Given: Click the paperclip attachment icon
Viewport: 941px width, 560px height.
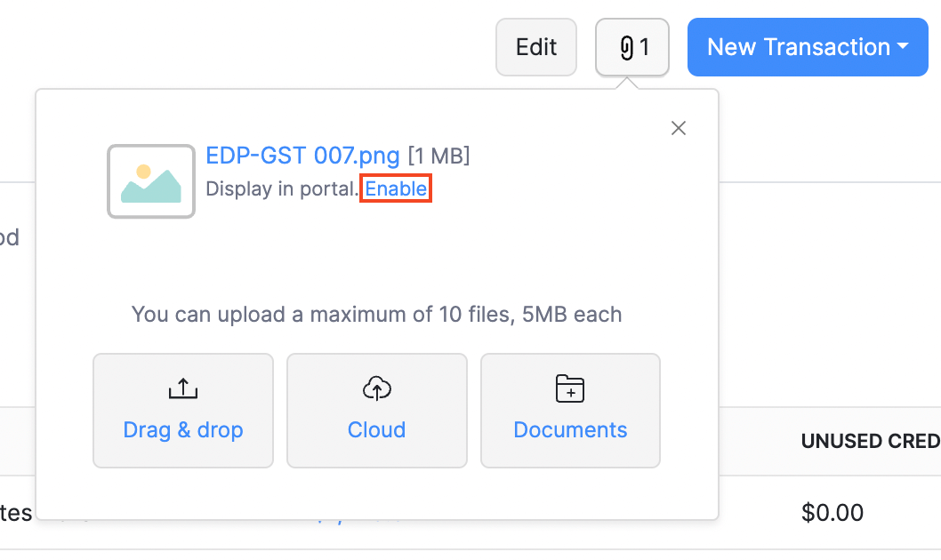Looking at the screenshot, I should coord(626,47).
